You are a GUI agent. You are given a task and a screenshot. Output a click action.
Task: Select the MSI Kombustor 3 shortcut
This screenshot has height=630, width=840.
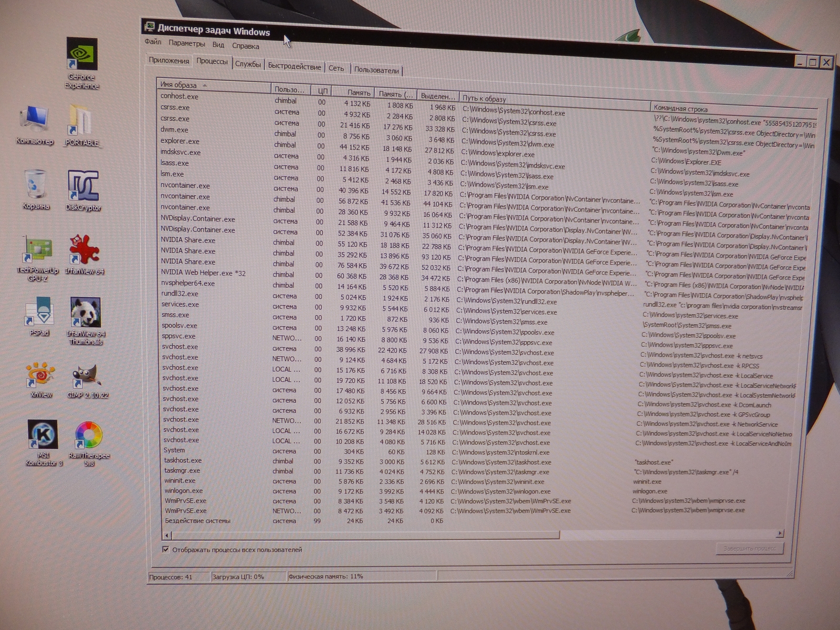coord(44,443)
